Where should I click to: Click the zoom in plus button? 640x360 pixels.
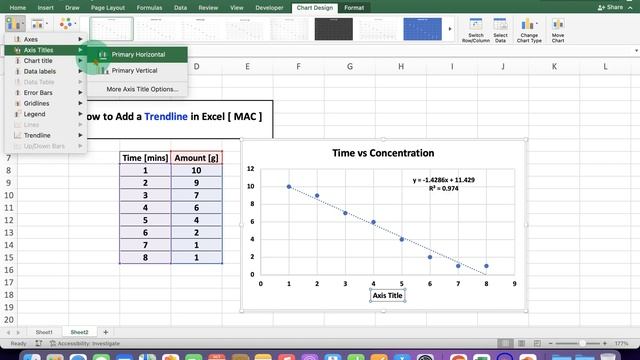605,344
